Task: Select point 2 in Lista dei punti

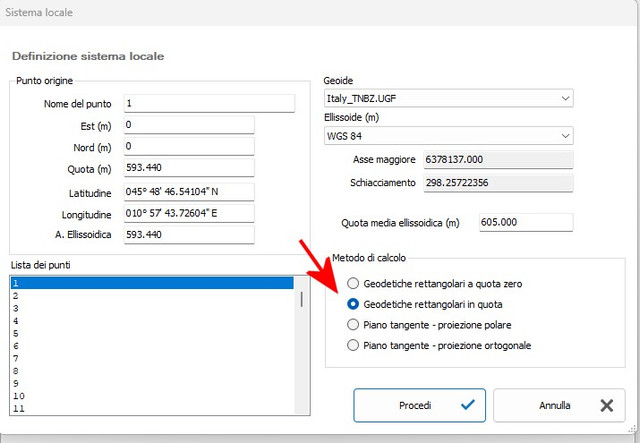Action: 152,296
